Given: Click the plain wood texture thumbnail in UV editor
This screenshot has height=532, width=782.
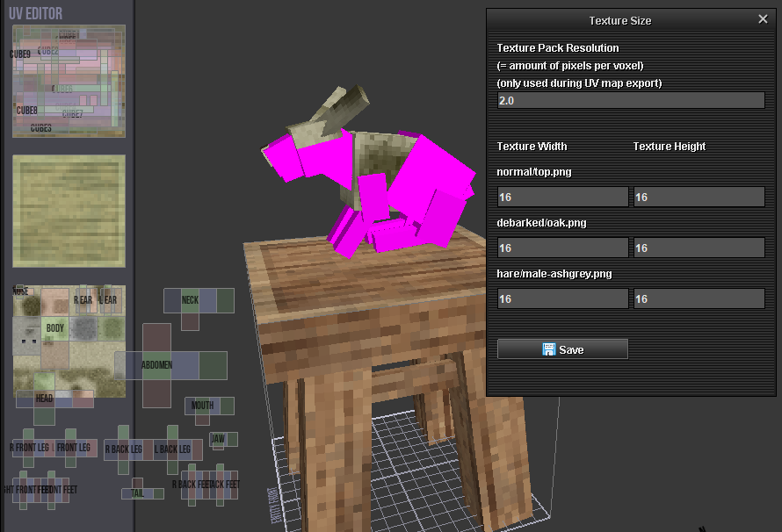Looking at the screenshot, I should pyautogui.click(x=69, y=211).
